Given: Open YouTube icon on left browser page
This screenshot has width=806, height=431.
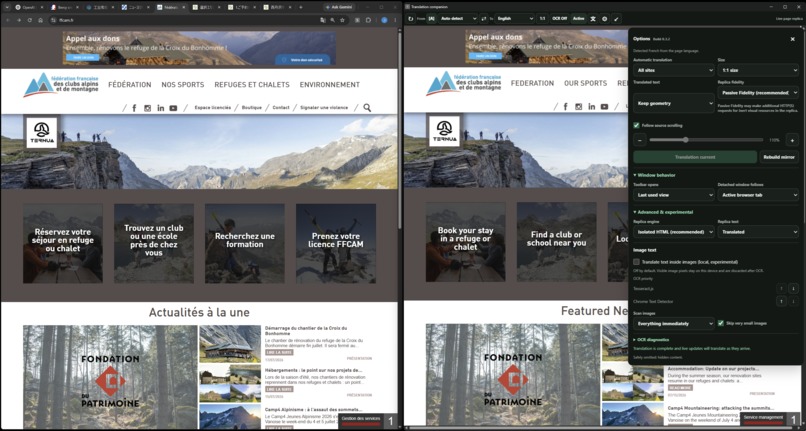Looking at the screenshot, I should point(173,108).
